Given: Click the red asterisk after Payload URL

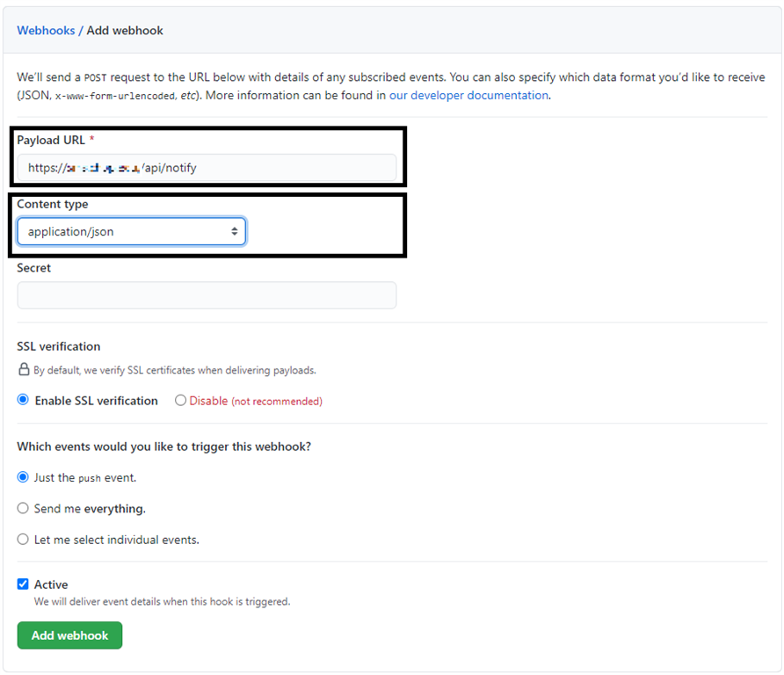Looking at the screenshot, I should click(92, 139).
